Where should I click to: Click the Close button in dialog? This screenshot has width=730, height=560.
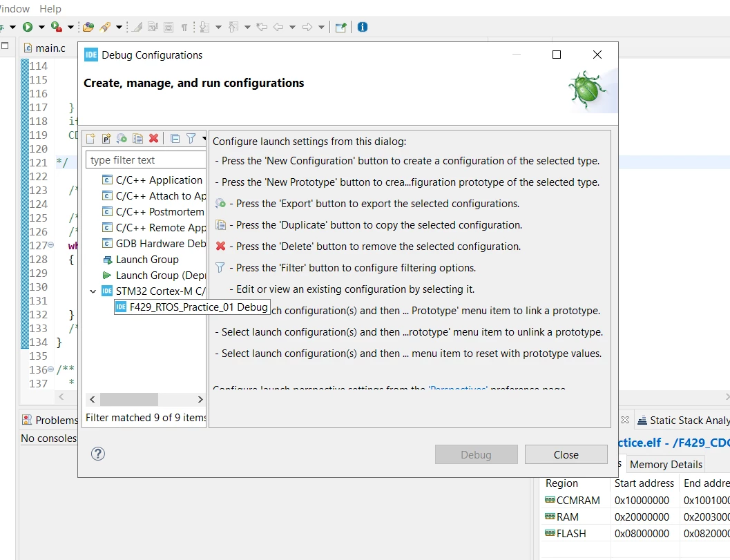point(566,454)
